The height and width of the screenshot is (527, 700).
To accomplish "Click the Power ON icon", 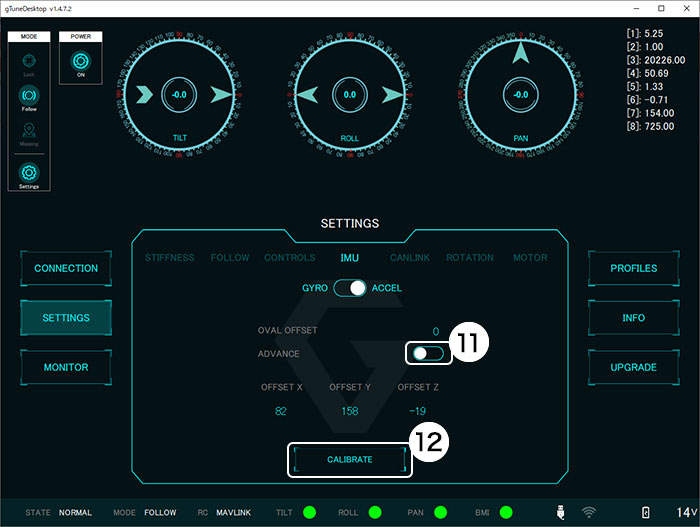I will (81, 60).
